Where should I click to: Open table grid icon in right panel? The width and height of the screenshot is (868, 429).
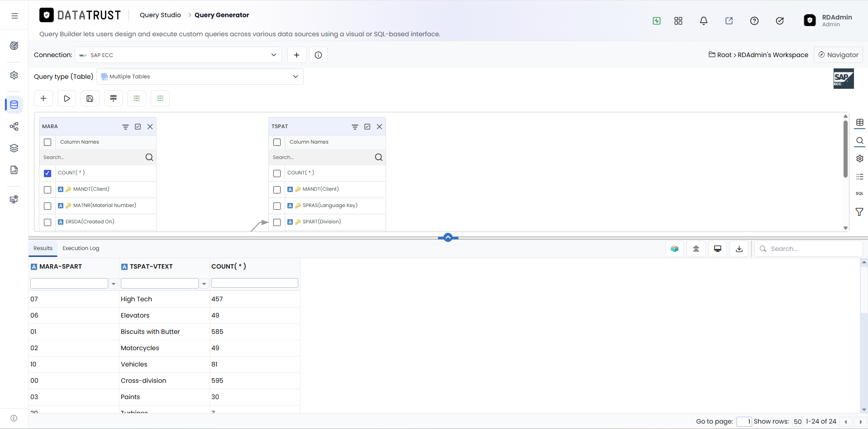click(859, 123)
